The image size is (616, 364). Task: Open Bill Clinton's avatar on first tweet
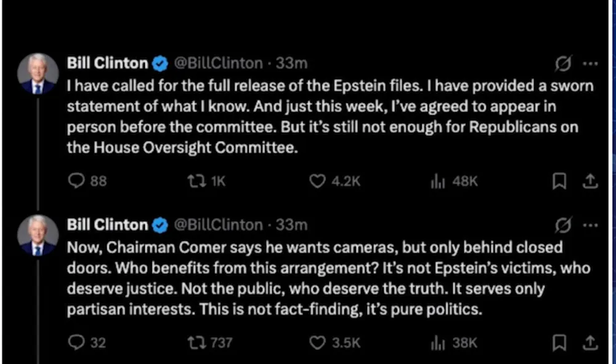(x=38, y=73)
